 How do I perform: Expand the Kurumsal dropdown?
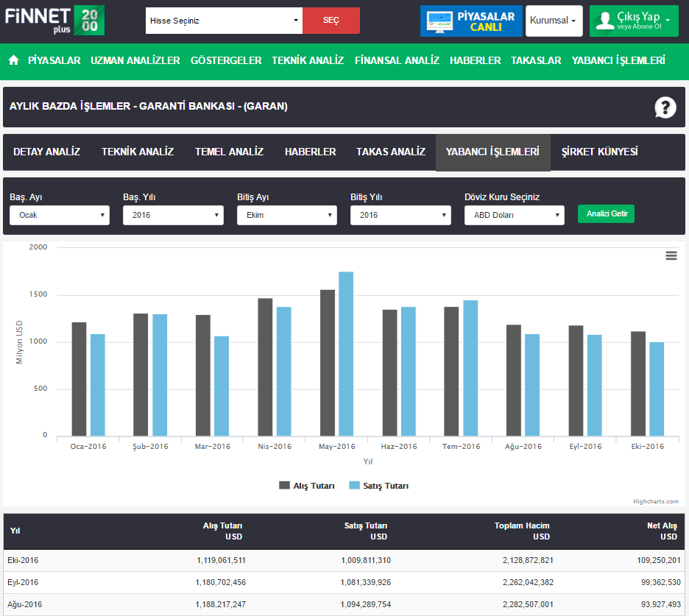click(554, 21)
